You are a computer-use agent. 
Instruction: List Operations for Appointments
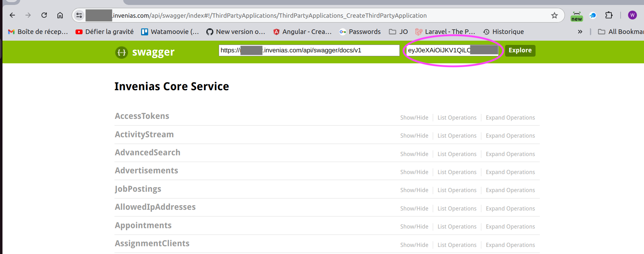point(457,226)
